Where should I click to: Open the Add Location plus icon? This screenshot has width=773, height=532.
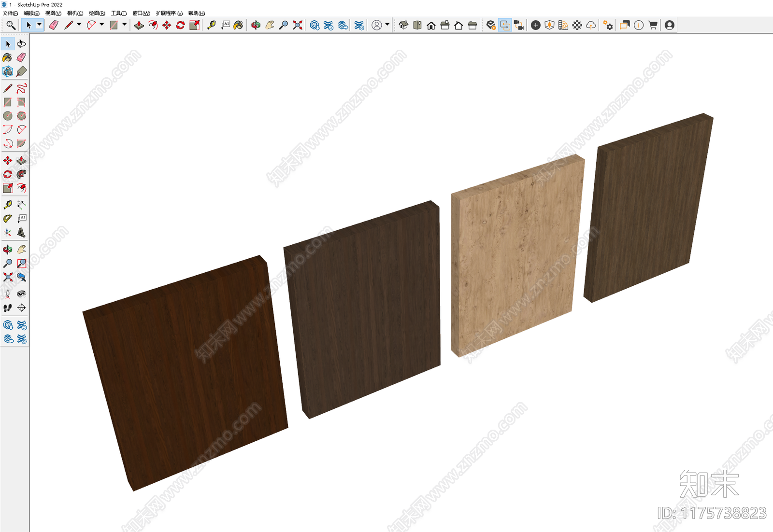[x=535, y=25]
